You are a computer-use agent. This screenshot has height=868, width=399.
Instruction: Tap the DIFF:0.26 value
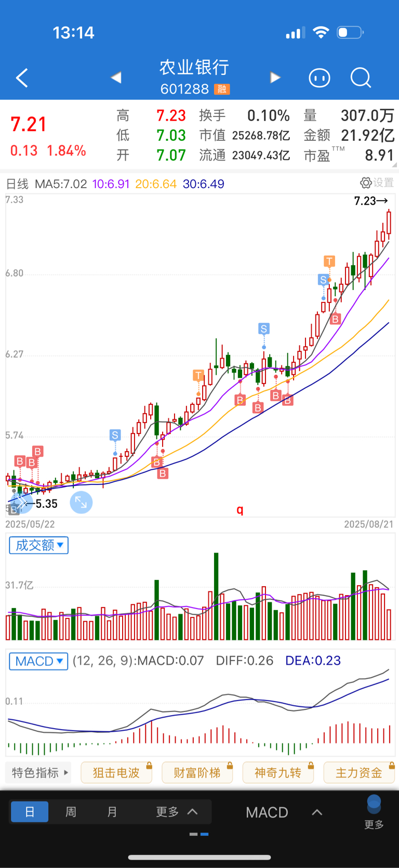(245, 661)
